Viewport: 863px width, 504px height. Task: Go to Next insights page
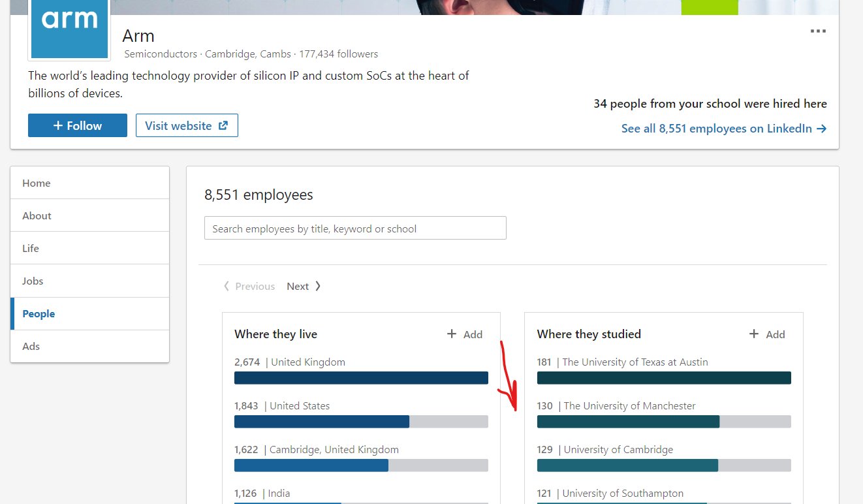tap(304, 286)
